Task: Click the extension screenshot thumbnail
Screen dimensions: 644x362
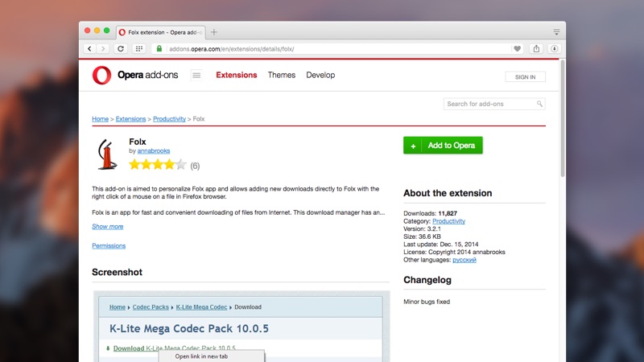Action: [241, 327]
